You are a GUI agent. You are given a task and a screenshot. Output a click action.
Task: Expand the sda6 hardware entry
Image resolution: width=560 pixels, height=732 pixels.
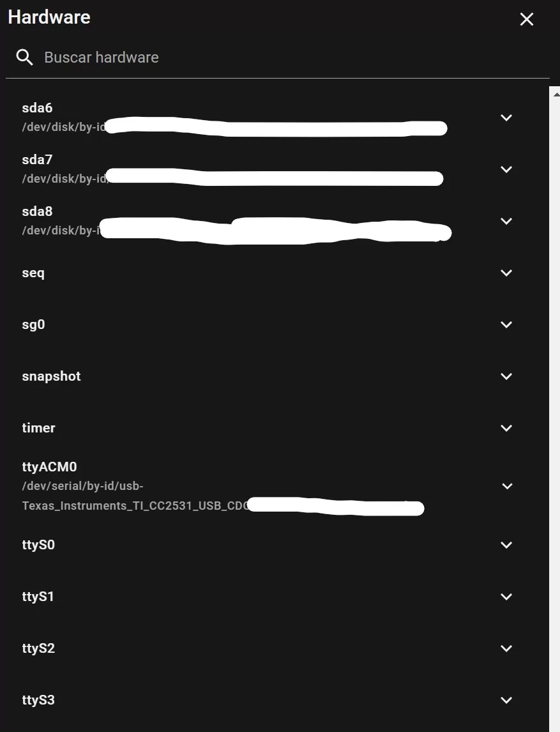tap(506, 118)
